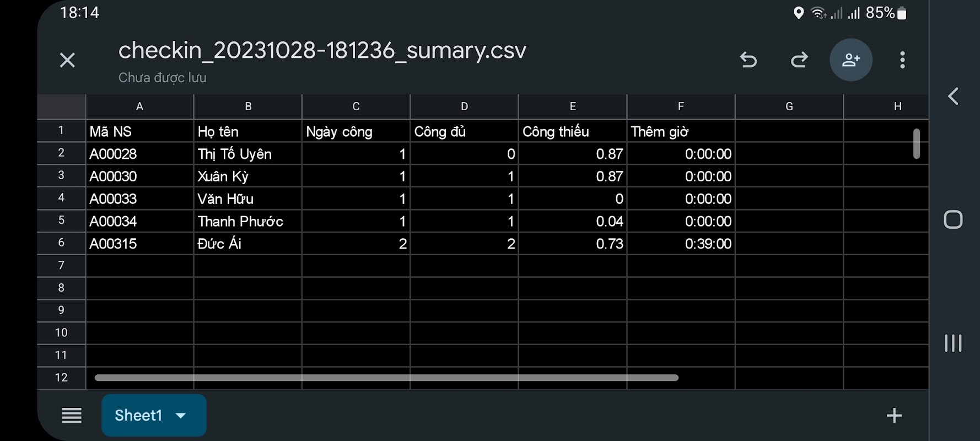Select column D header
Viewport: 980px width, 441px height.
point(464,106)
